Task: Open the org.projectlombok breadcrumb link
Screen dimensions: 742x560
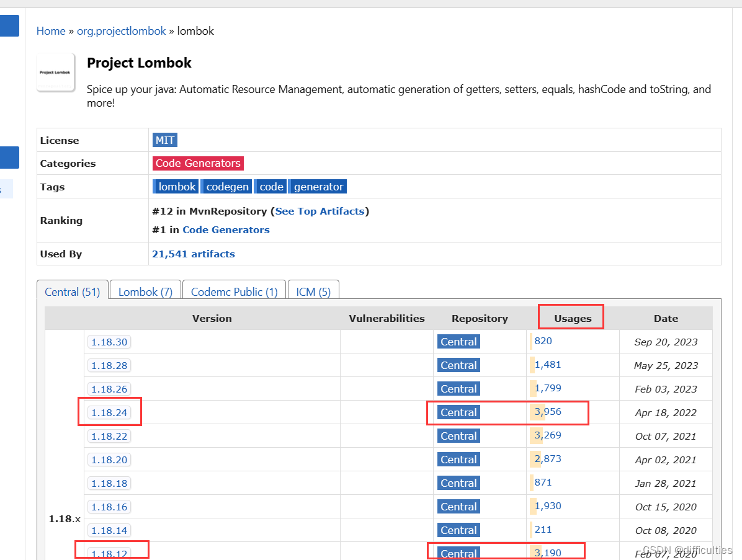Action: click(x=121, y=31)
